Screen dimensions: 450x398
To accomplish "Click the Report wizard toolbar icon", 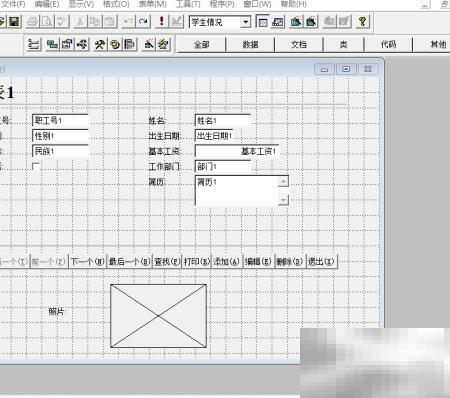I will (x=311, y=22).
